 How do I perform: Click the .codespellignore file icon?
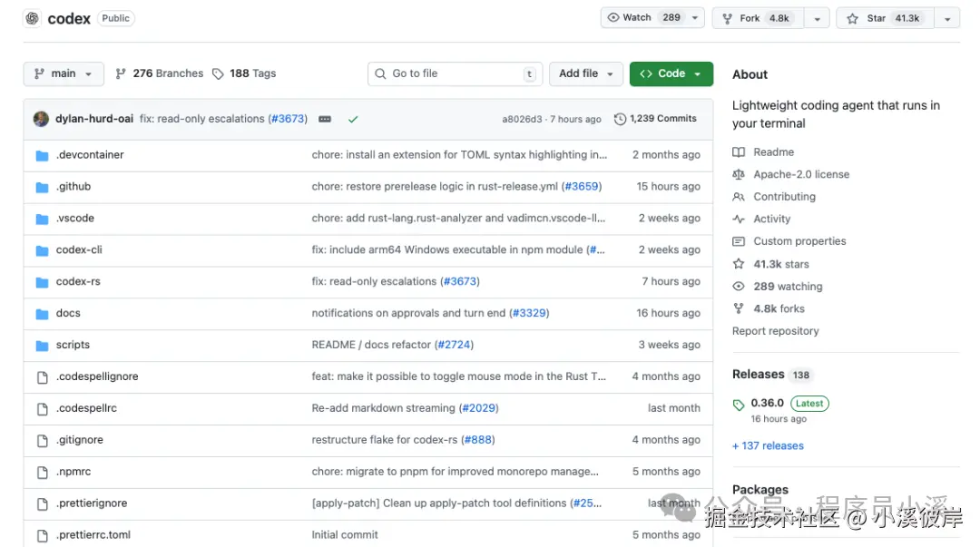pos(42,377)
